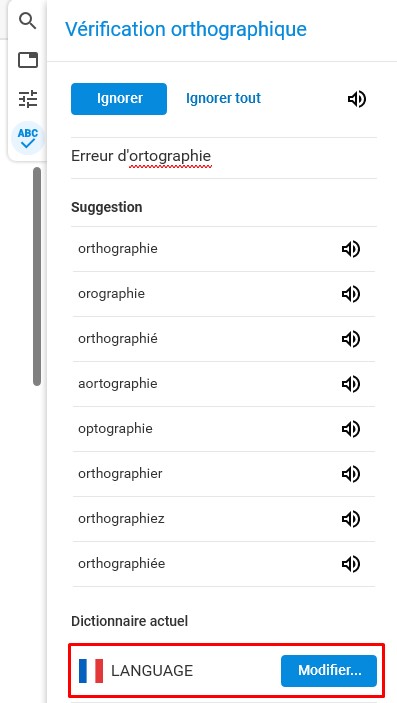Click the underlined word d'ortographie
The height and width of the screenshot is (703, 397).
click(170, 156)
